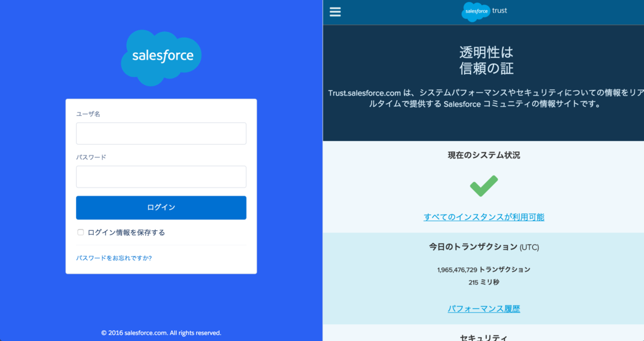The image size is (644, 341).
Task: Click the 215 ミリ秒 value
Action: pos(484,282)
